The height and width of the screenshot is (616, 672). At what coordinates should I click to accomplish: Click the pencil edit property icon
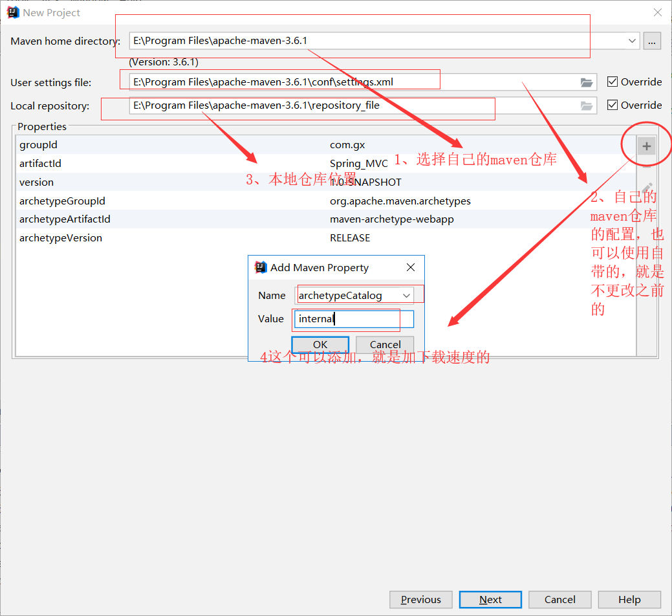[647, 188]
